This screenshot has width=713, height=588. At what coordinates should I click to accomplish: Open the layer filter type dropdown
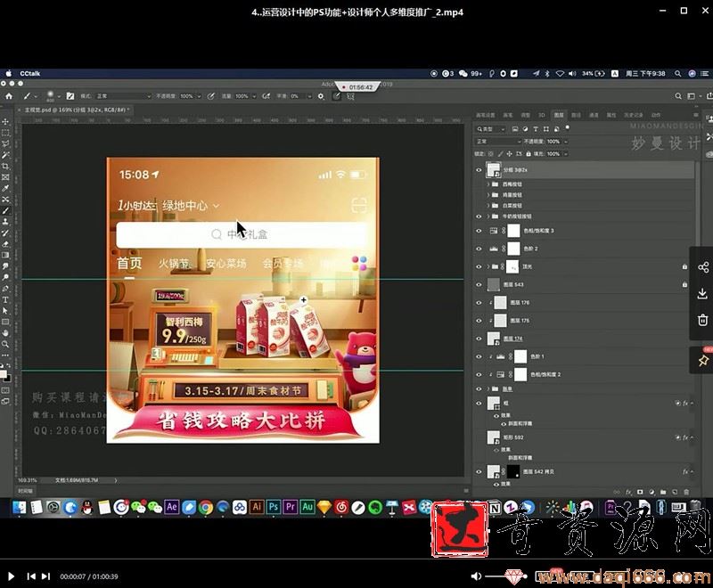pos(490,129)
